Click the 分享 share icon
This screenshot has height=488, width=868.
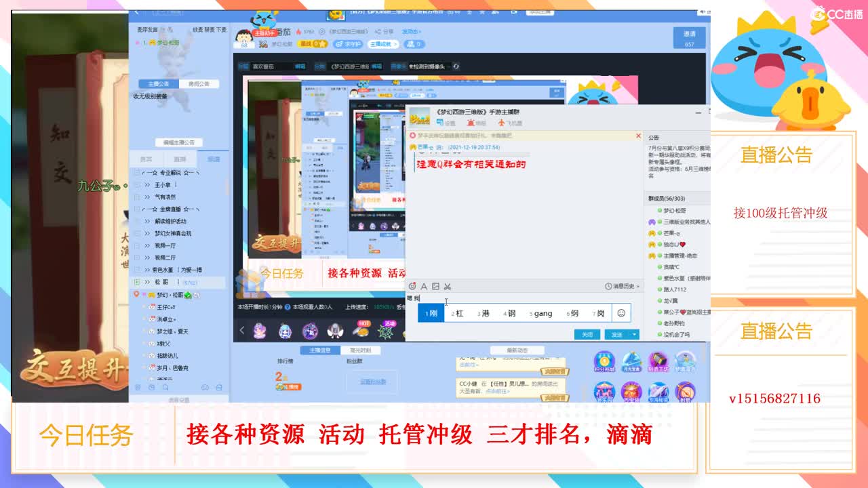[x=383, y=31]
